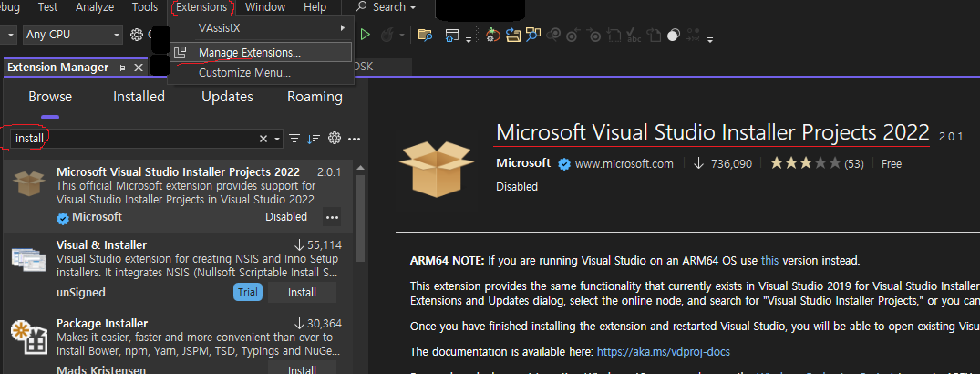This screenshot has height=374, width=980.
Task: Open the Extensions menu
Action: tap(201, 7)
